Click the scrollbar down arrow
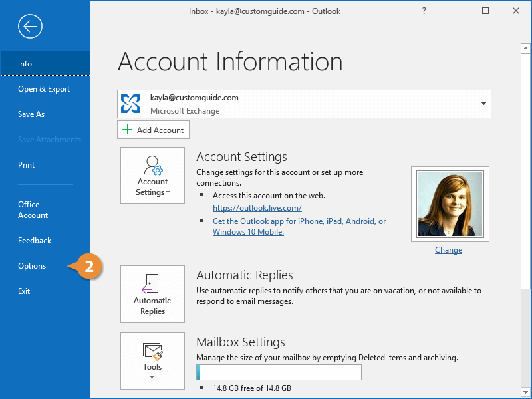 (525, 391)
